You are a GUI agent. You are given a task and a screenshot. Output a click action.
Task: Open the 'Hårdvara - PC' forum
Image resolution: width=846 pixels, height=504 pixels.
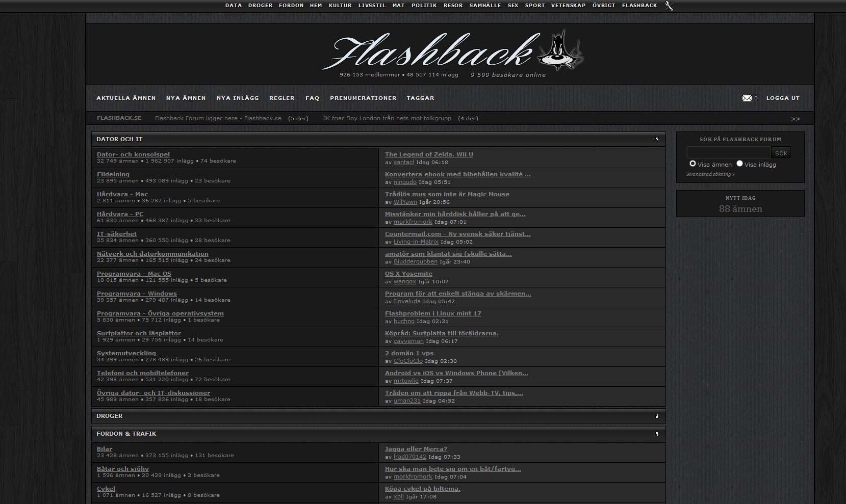[120, 214]
